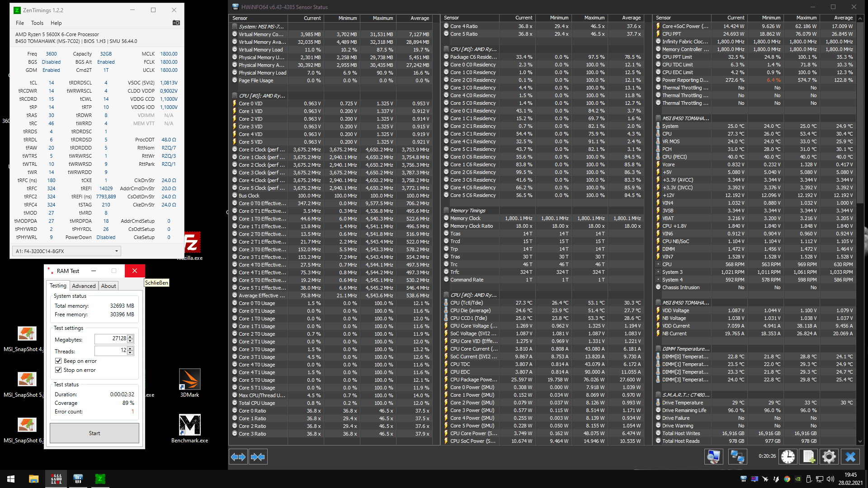Click the RAM Test Start button
868x488 pixels.
tap(94, 433)
